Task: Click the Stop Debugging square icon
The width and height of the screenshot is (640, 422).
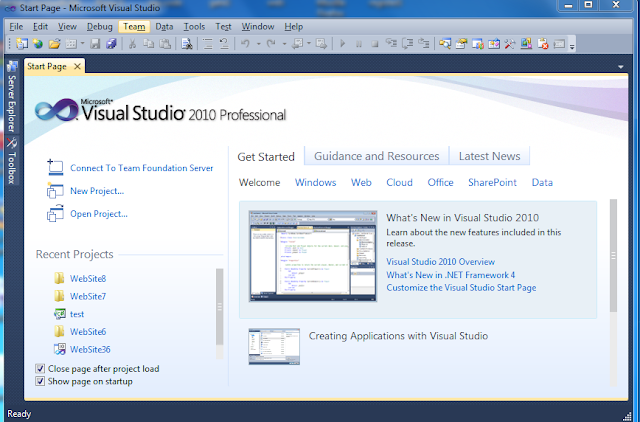Action: [375, 44]
